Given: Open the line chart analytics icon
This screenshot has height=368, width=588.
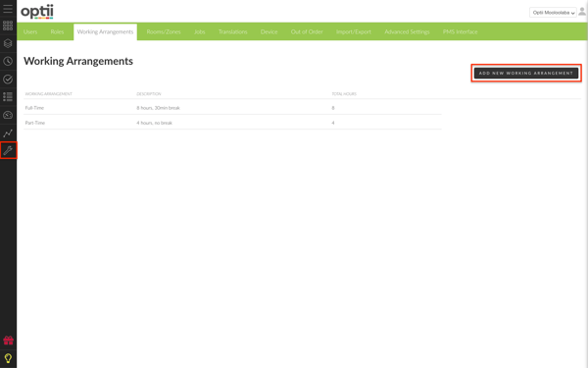Looking at the screenshot, I should click(8, 132).
